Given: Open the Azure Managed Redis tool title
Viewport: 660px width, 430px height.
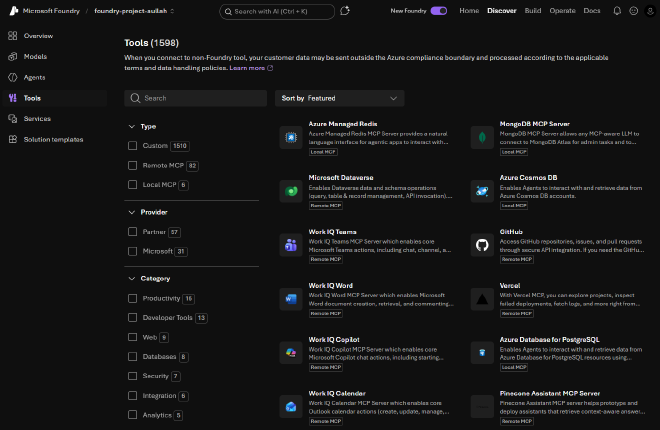Looking at the screenshot, I should point(343,124).
